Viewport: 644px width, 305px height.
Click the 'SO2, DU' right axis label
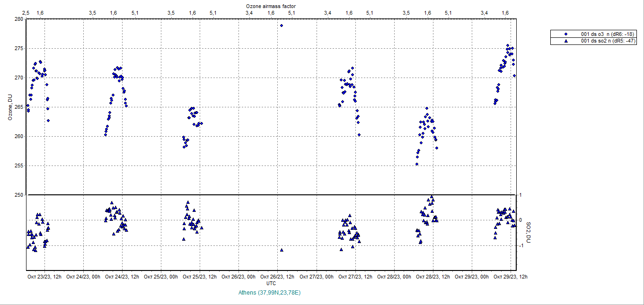[529, 233]
